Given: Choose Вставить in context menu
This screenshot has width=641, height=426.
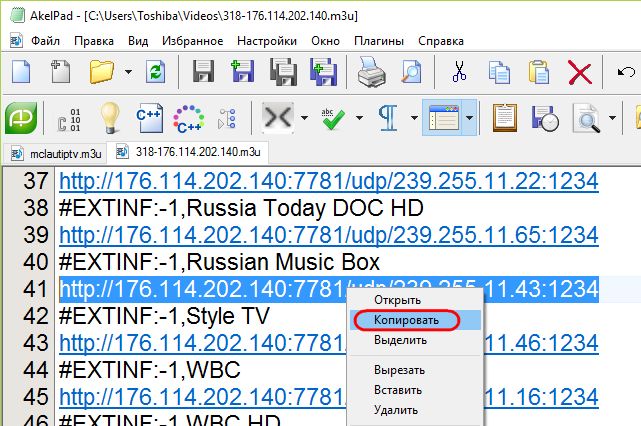Looking at the screenshot, I should [x=415, y=390].
